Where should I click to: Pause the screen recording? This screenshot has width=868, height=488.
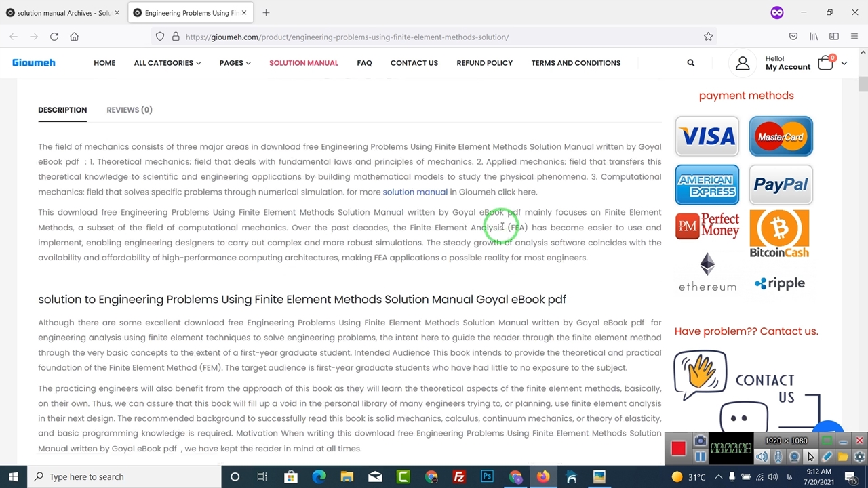[700, 457]
